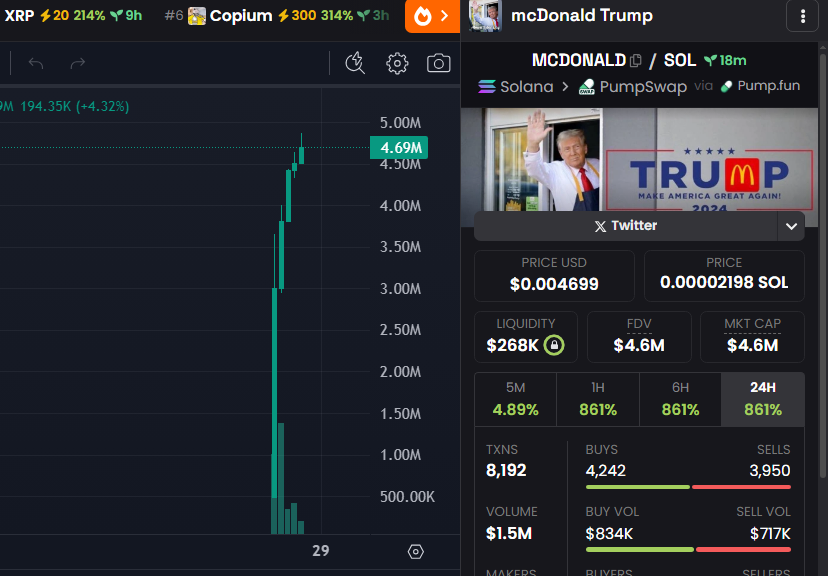Redo the chart action

[x=78, y=63]
